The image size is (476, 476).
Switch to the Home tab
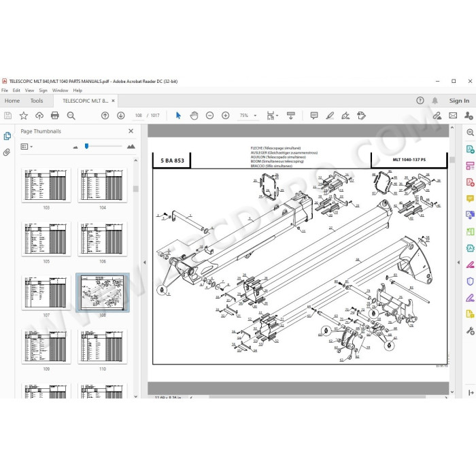pyautogui.click(x=12, y=101)
